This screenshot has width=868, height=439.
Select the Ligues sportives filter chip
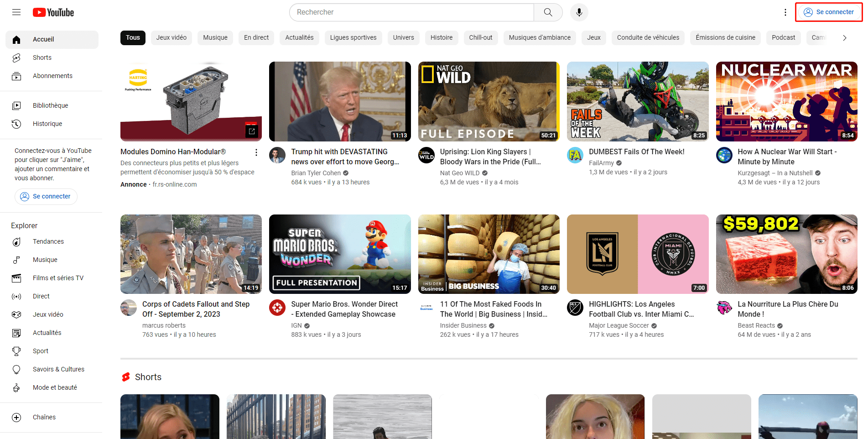(x=353, y=38)
